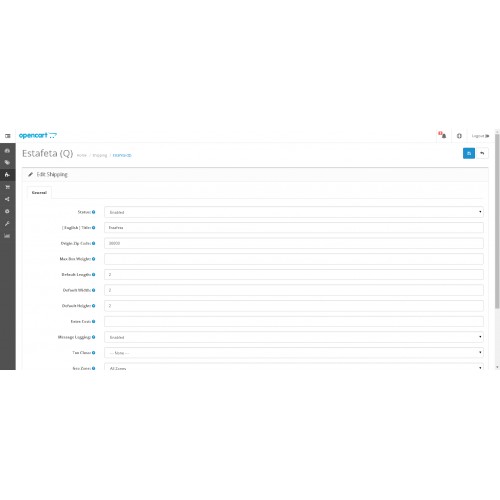
Task: Save shipping settings with blue button
Action: pos(469,153)
